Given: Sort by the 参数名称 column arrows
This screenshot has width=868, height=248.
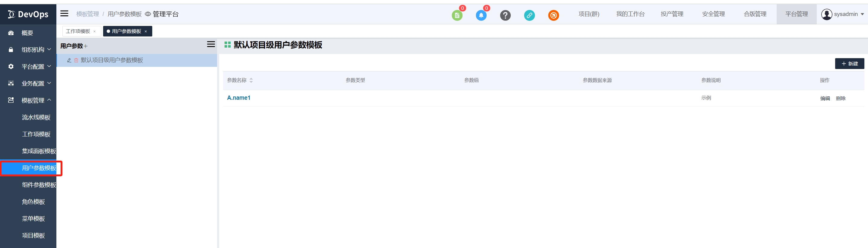Looking at the screenshot, I should click(x=251, y=80).
